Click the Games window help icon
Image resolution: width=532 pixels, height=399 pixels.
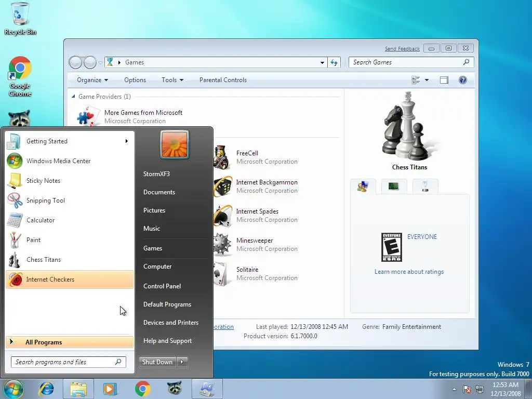pos(463,80)
